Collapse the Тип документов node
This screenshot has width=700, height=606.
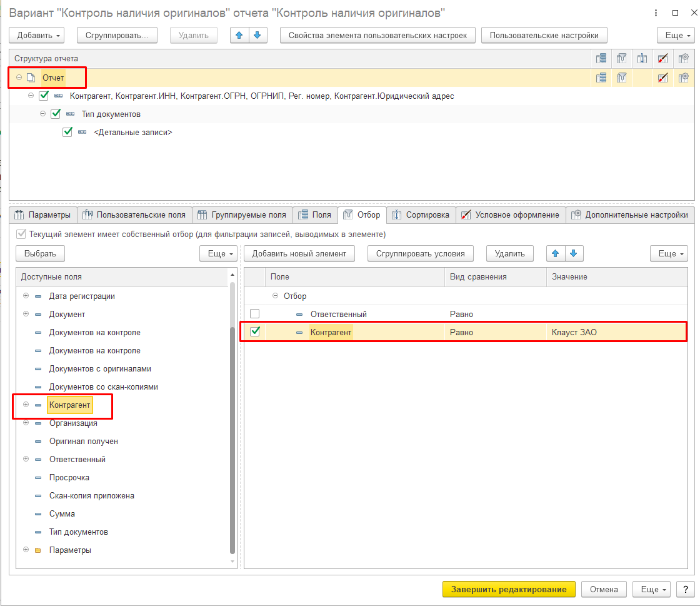point(43,113)
